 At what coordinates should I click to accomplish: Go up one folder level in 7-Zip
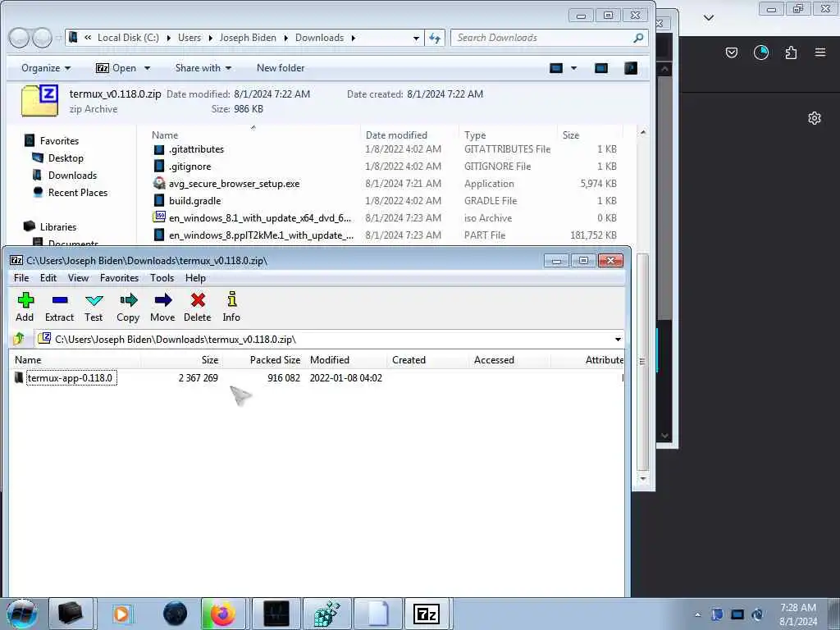coord(20,339)
